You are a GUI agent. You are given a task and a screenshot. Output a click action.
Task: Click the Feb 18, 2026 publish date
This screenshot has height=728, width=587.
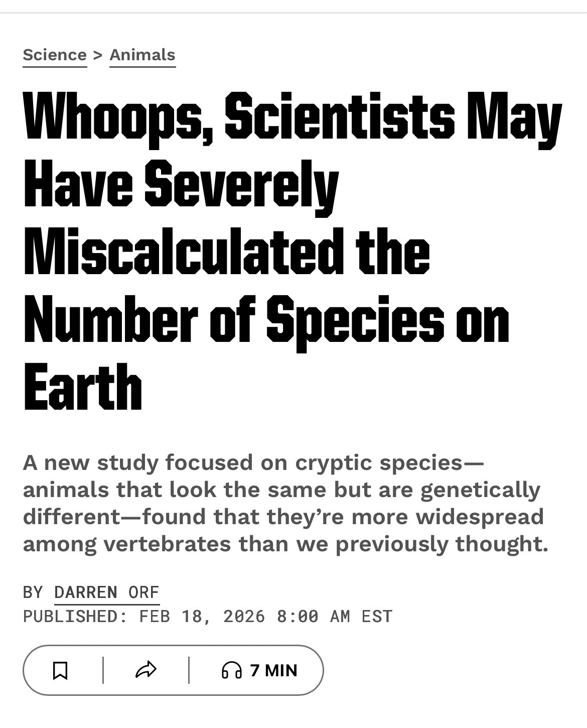tap(202, 616)
